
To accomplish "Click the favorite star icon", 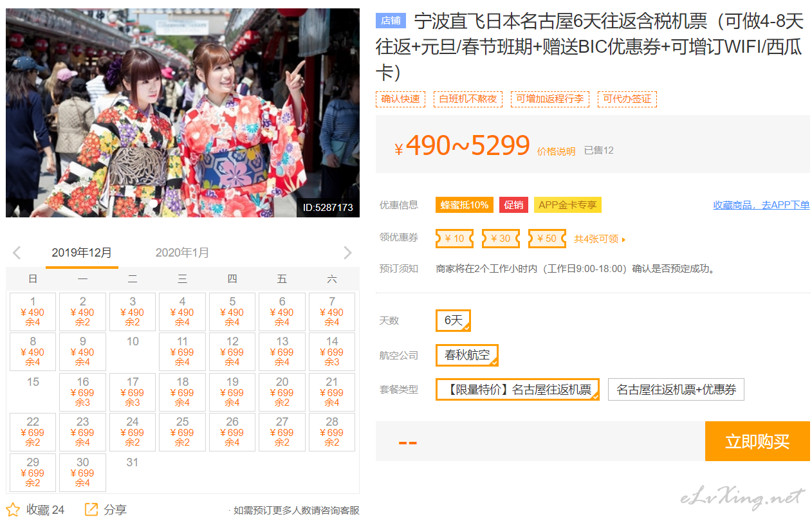I will (x=13, y=510).
